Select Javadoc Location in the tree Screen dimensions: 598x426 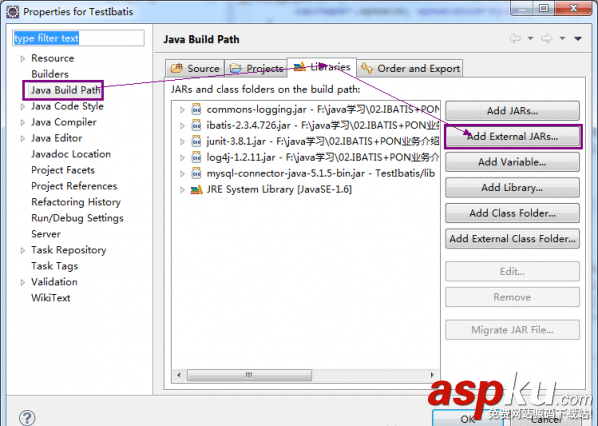[x=71, y=154]
